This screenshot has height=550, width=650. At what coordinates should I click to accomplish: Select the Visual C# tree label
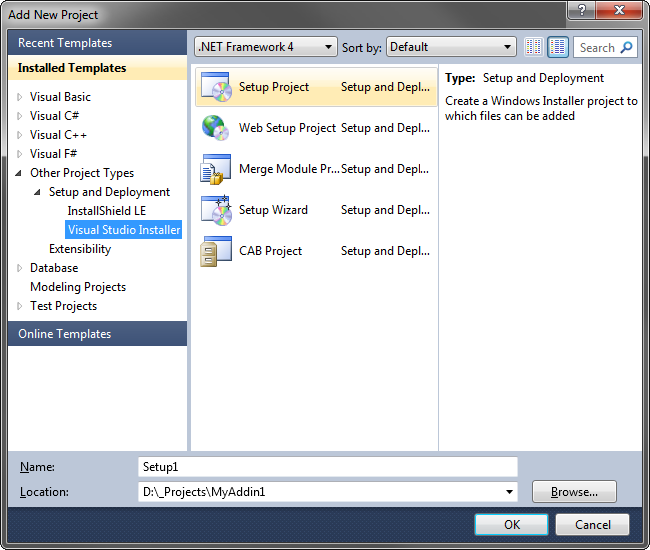[54, 116]
